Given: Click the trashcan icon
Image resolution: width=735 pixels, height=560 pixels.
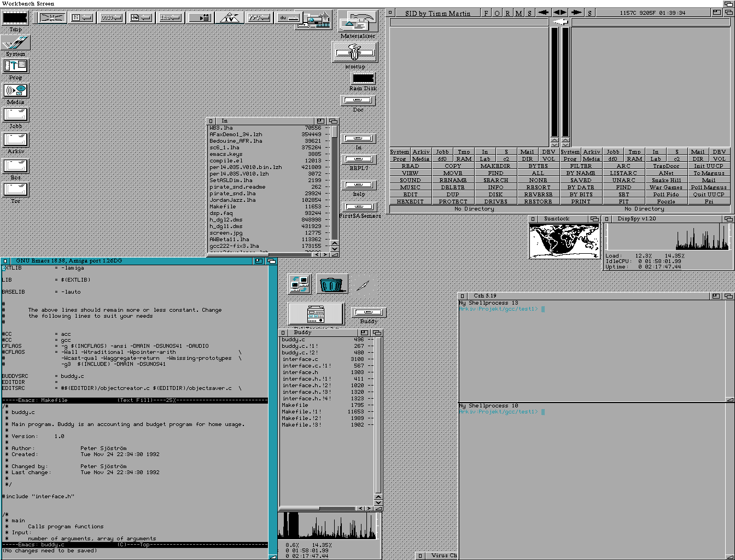Looking at the screenshot, I should 331,284.
